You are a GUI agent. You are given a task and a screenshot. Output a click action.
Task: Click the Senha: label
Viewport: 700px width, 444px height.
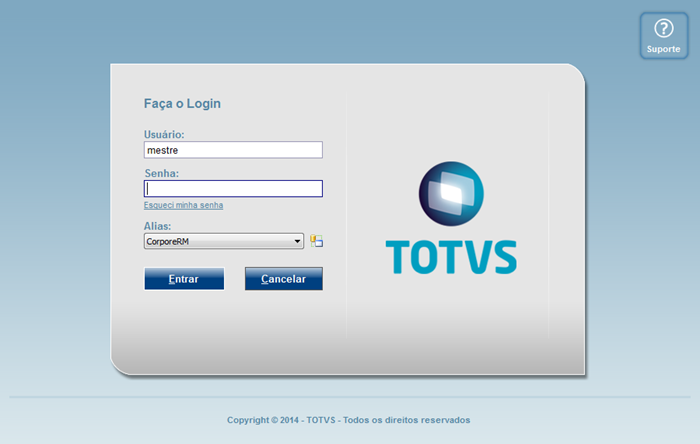coord(161,173)
